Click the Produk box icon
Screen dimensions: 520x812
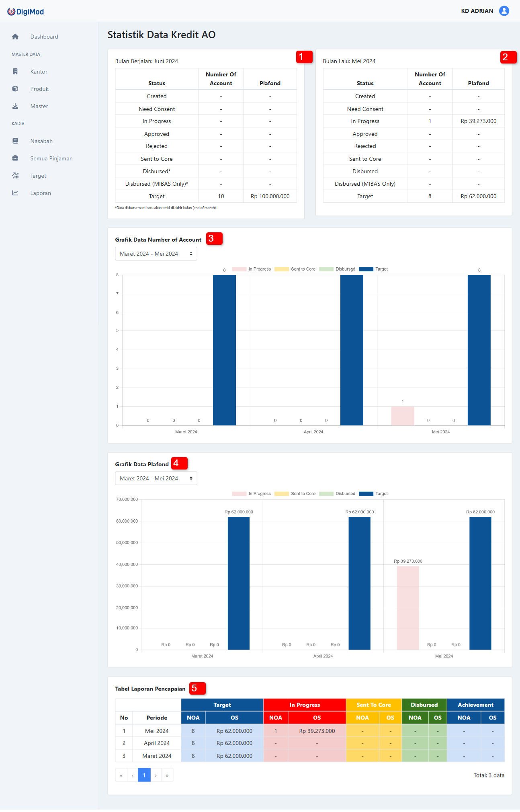coord(15,89)
